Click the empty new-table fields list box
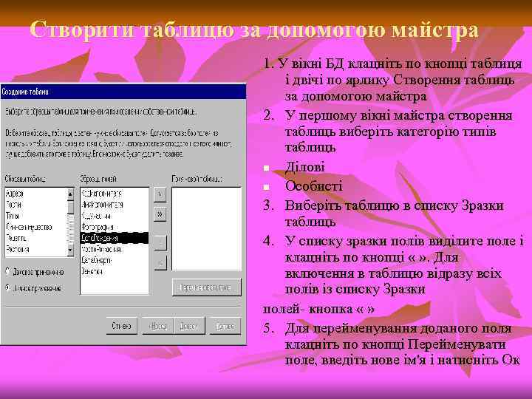Viewport: 532px width, 399px height. 207,228
